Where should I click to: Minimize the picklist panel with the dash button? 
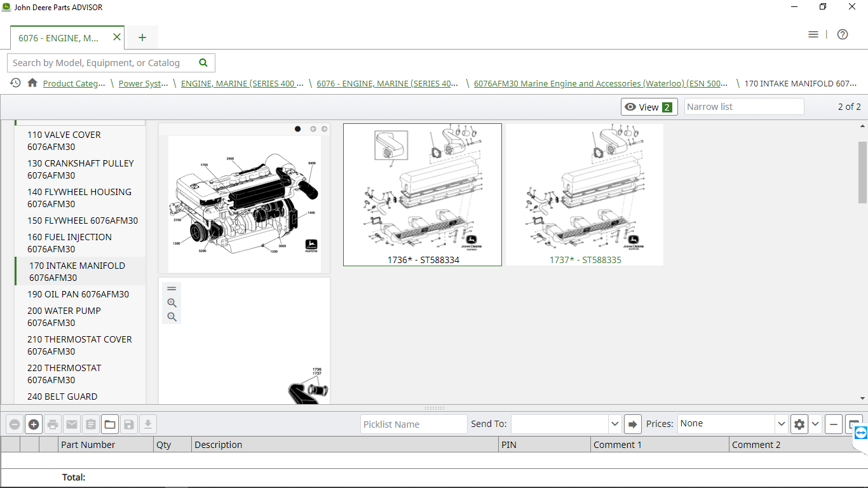(x=834, y=424)
